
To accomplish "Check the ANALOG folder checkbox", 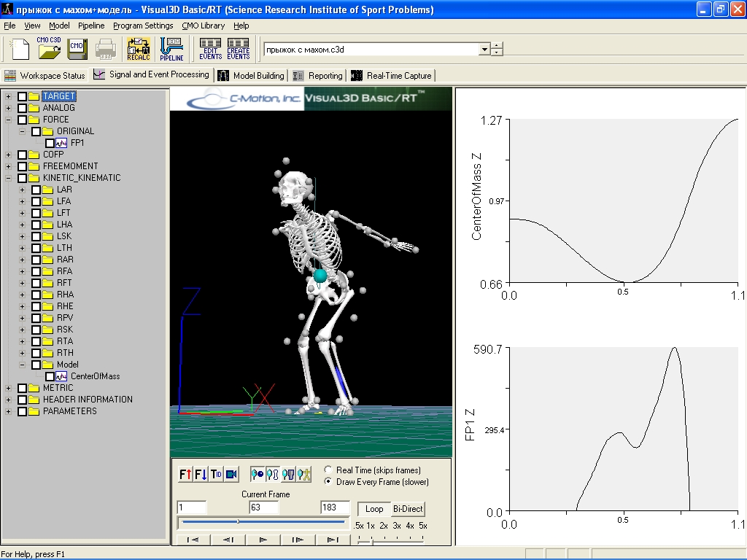I will pyautogui.click(x=22, y=108).
